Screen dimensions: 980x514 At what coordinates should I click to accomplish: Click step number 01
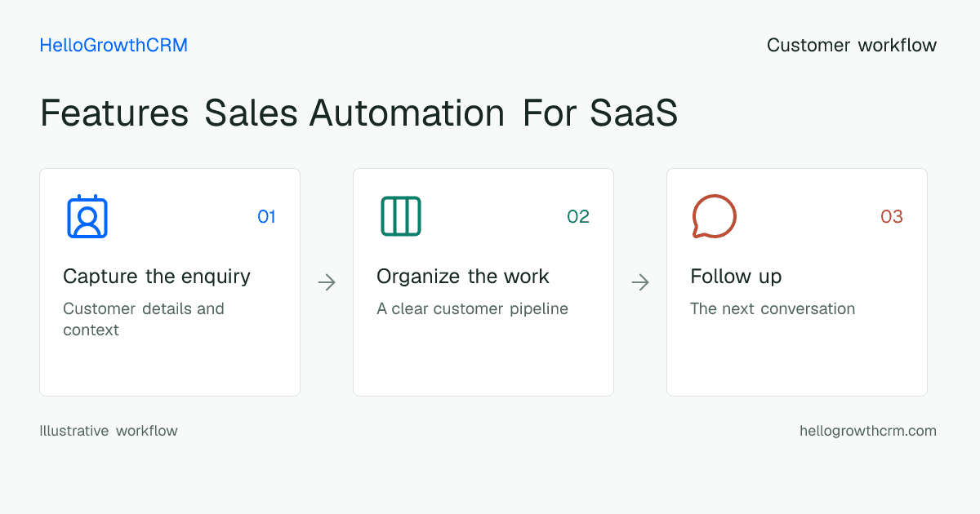pyautogui.click(x=266, y=216)
